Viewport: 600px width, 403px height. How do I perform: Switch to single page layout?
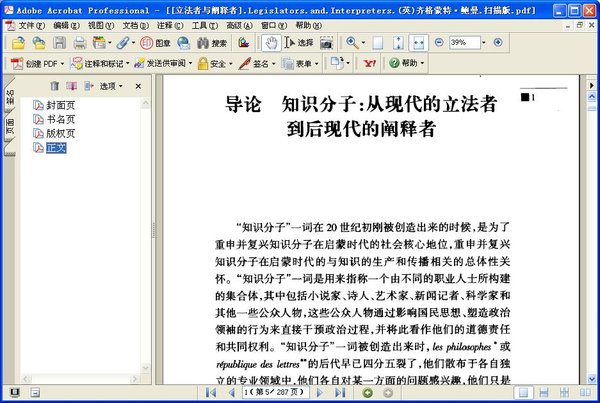coord(523,393)
